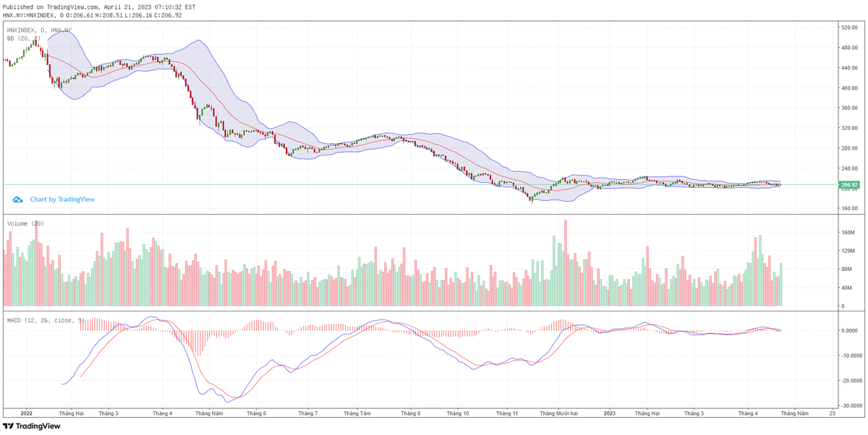Click the -30.0000 MACD scale label
868x435 pixels.
[x=850, y=405]
